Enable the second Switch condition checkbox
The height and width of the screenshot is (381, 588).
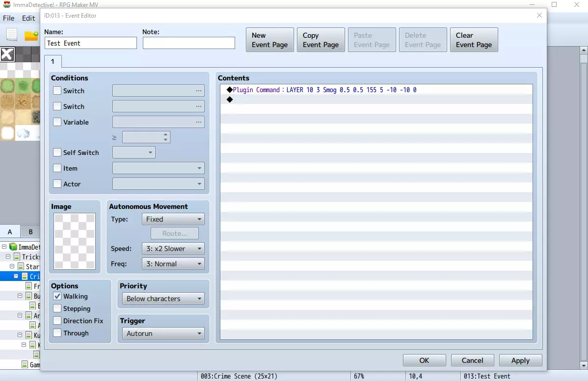[57, 106]
